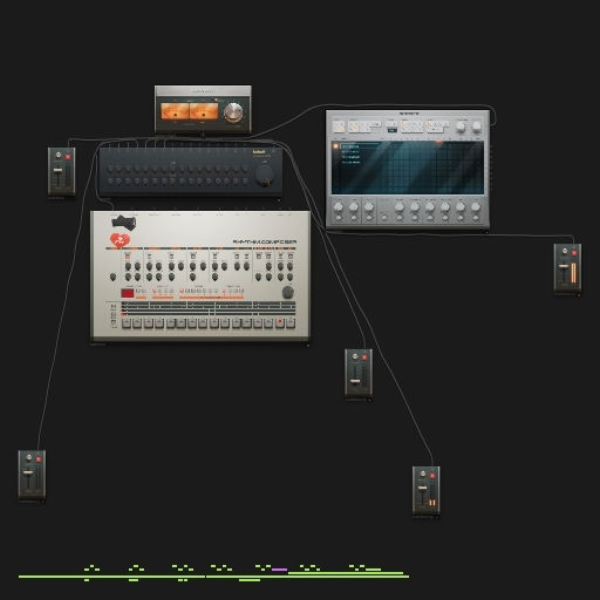Click the lone leftmost knob on the Rhythm Composer
The width and height of the screenshot is (600, 600).
113,276
